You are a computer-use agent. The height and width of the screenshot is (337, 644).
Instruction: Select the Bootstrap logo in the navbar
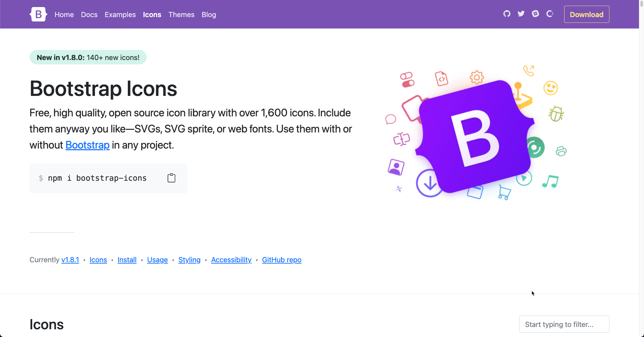38,14
